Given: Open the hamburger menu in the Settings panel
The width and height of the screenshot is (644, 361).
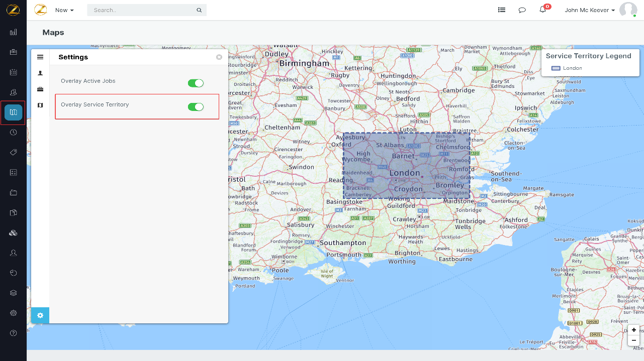Looking at the screenshot, I should coord(40,57).
